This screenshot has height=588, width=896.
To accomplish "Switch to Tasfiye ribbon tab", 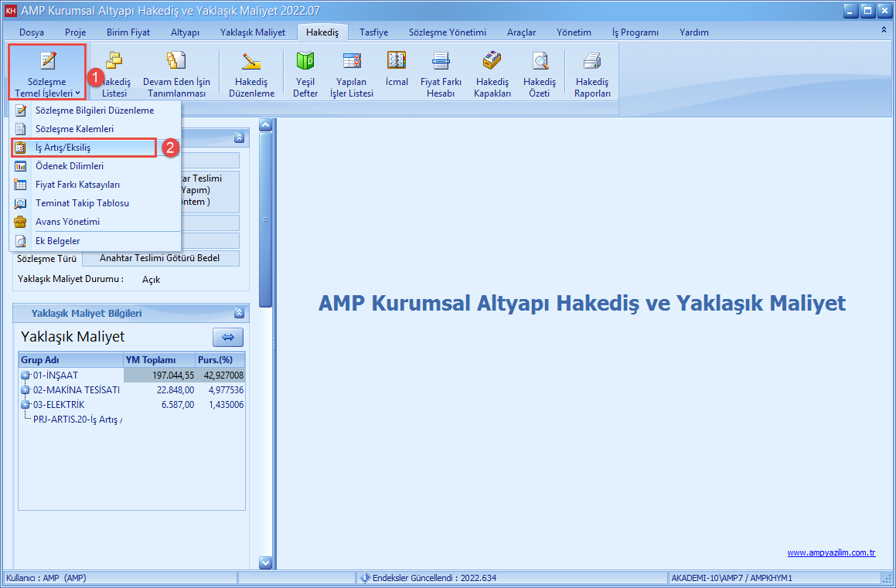I will [373, 32].
